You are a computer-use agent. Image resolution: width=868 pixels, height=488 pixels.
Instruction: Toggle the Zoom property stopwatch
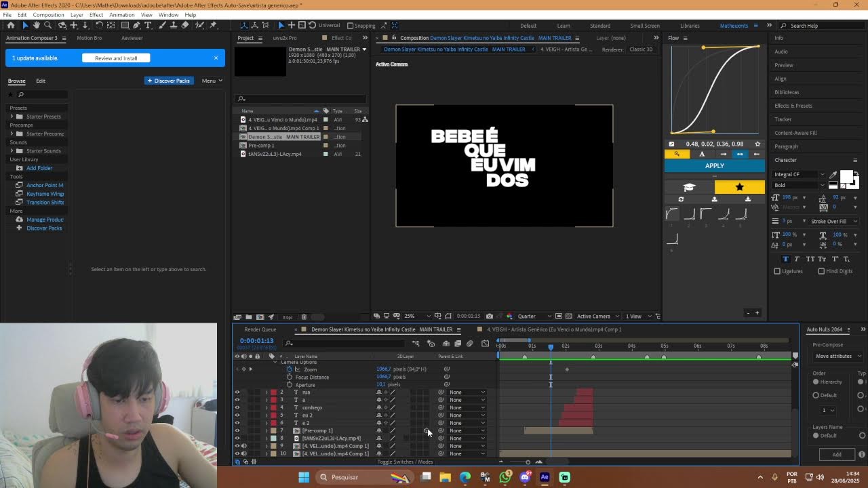tap(290, 369)
